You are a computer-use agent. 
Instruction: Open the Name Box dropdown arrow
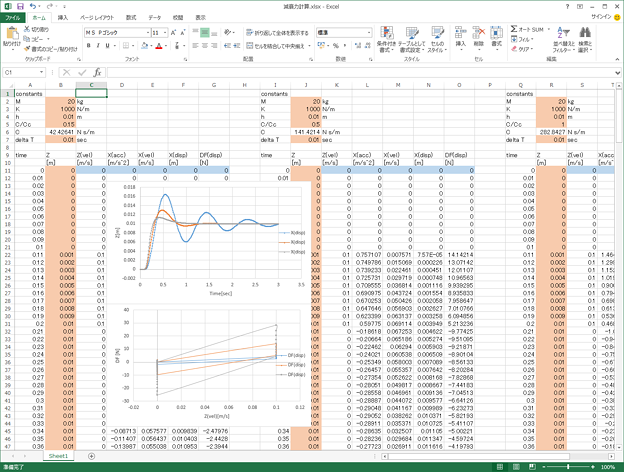click(41, 72)
